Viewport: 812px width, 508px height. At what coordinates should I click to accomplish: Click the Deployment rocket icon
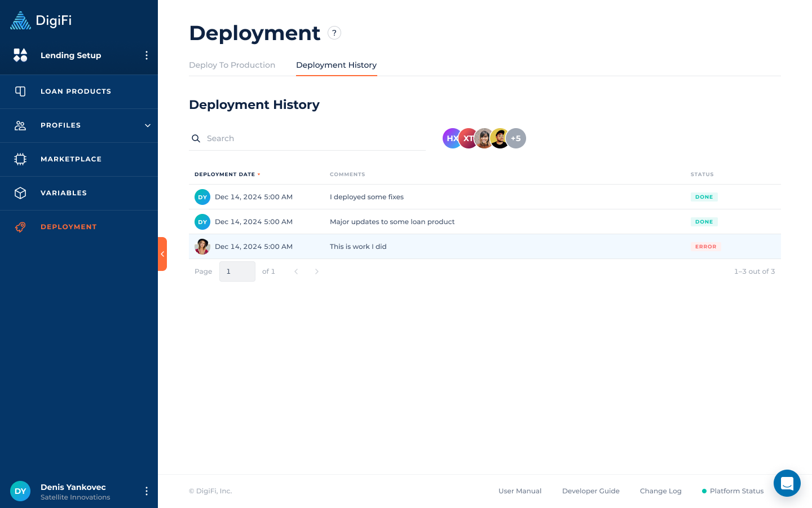tap(20, 227)
